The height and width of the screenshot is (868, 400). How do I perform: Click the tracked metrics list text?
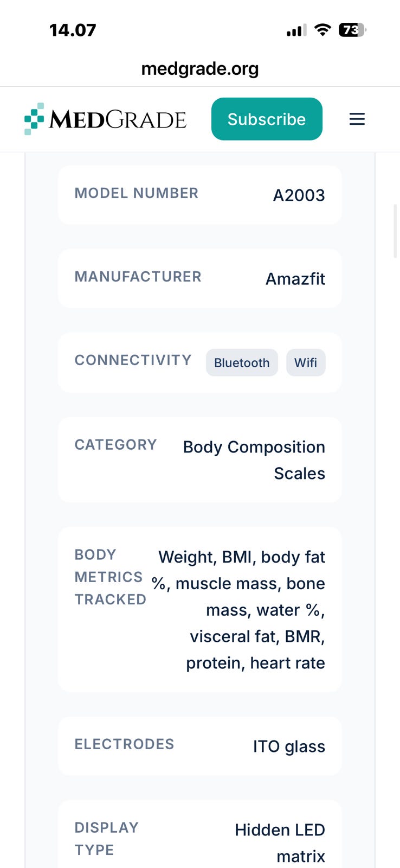[x=241, y=610]
